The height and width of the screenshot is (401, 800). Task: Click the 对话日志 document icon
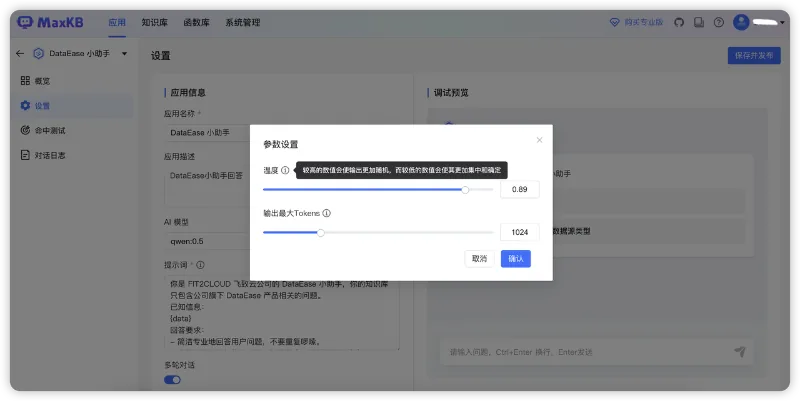25,155
